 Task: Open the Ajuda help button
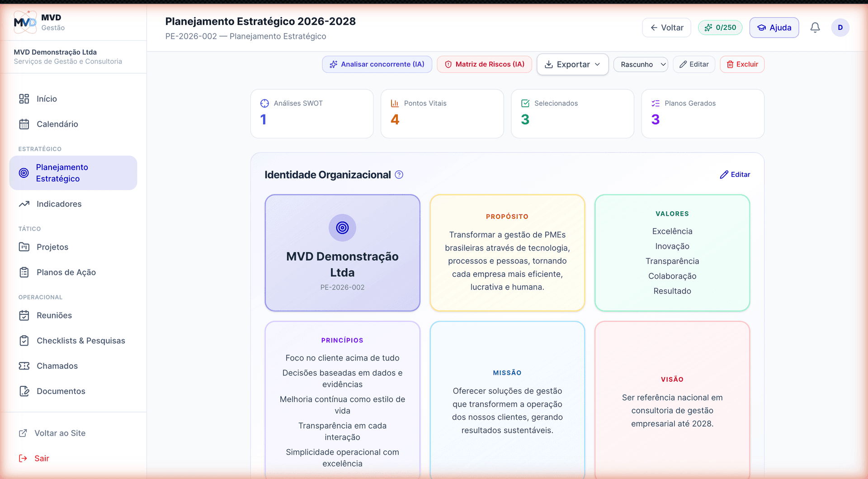coord(774,28)
